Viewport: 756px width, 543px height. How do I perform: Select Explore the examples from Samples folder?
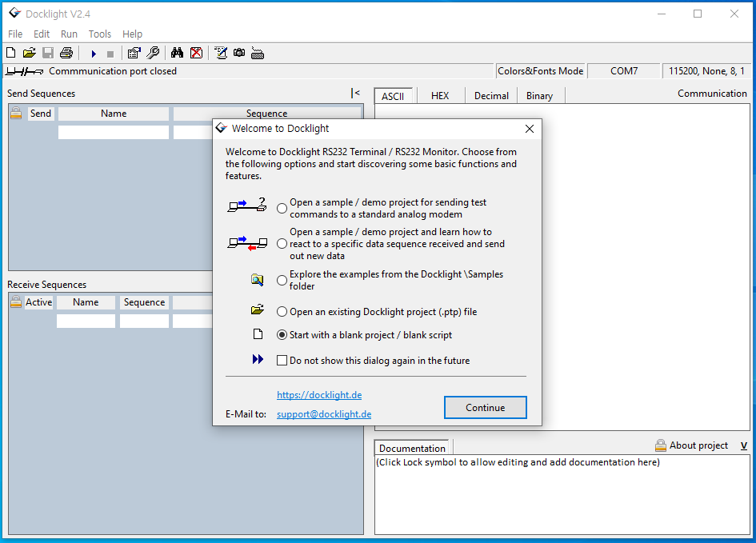(282, 281)
